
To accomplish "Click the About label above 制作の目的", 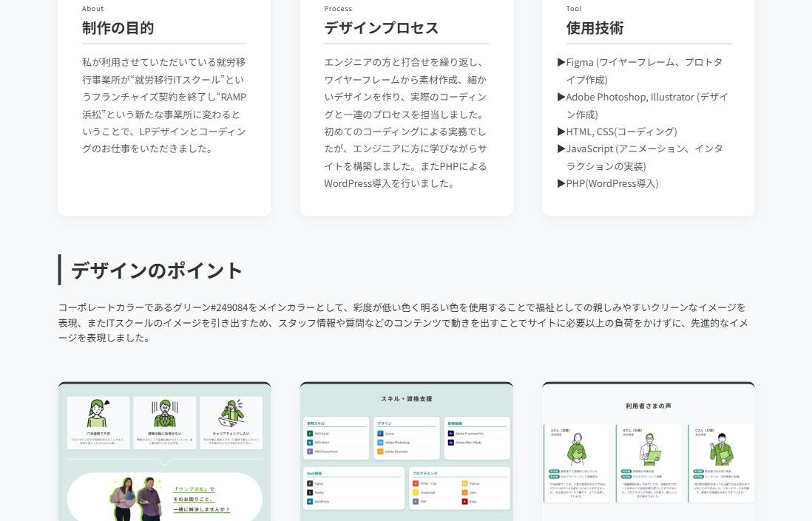I will [92, 8].
